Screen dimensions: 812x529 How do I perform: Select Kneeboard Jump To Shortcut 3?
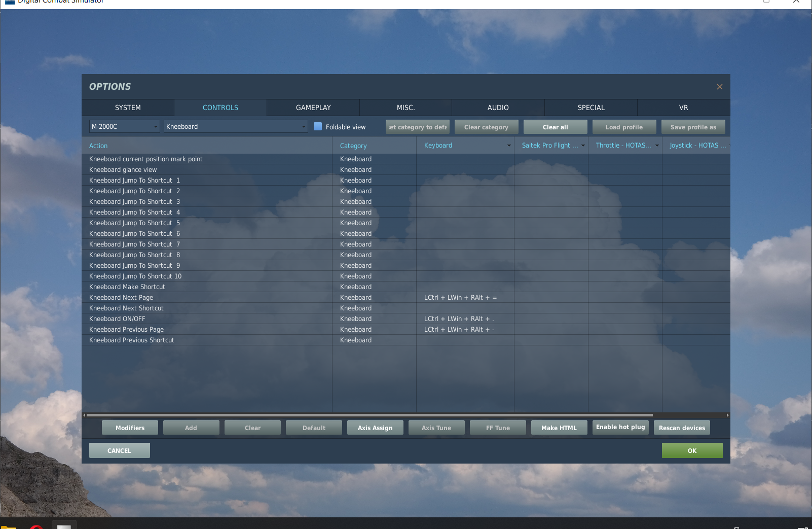[406, 202]
